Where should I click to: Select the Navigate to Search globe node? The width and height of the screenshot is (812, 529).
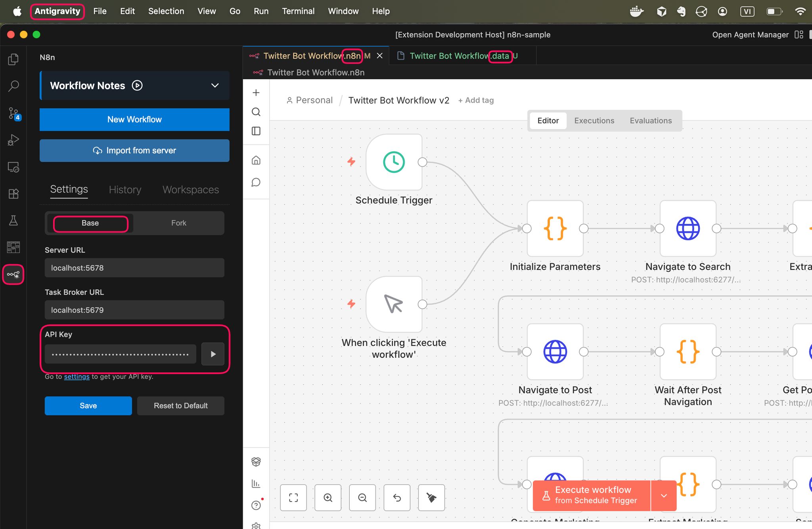(x=688, y=228)
